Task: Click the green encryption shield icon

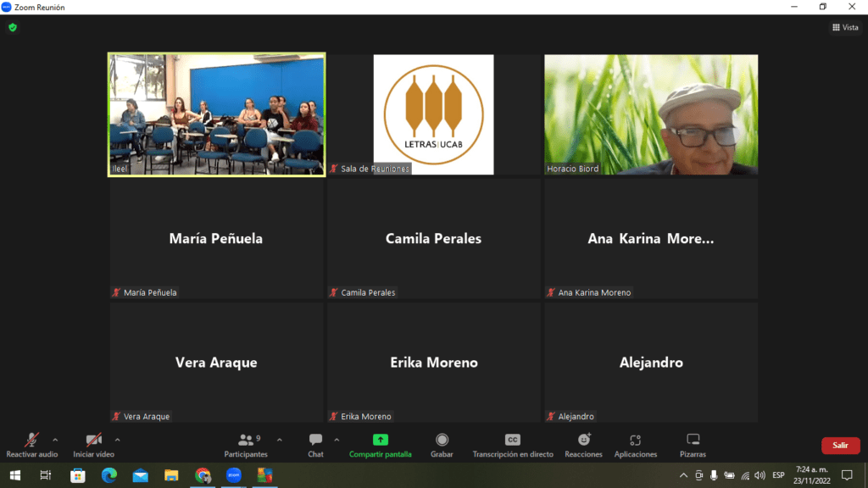Action: (13, 27)
